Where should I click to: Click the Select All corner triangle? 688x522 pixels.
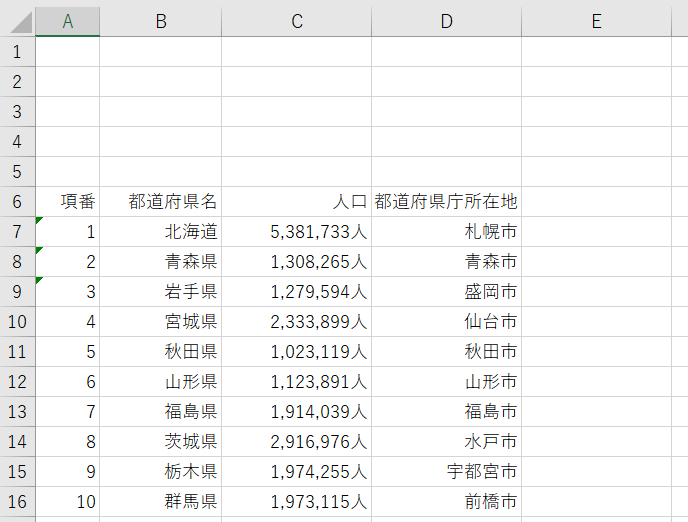[17, 21]
